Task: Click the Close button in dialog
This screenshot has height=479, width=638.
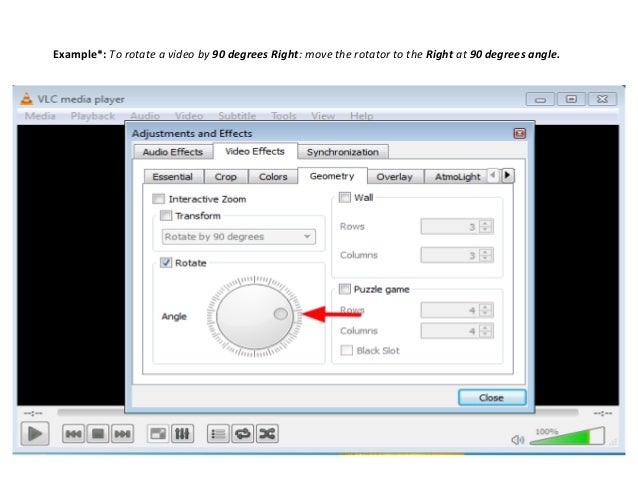Action: coord(492,397)
